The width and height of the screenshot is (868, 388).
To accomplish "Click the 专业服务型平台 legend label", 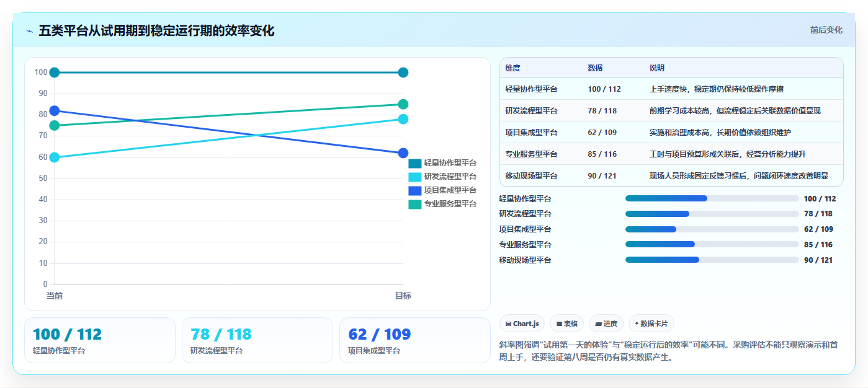I will (450, 204).
